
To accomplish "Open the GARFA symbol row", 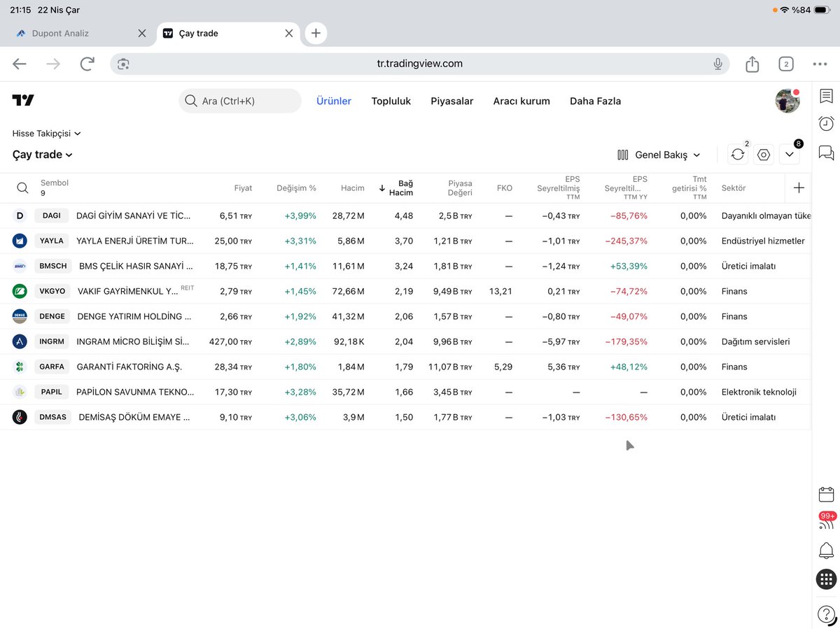I will coord(406,367).
